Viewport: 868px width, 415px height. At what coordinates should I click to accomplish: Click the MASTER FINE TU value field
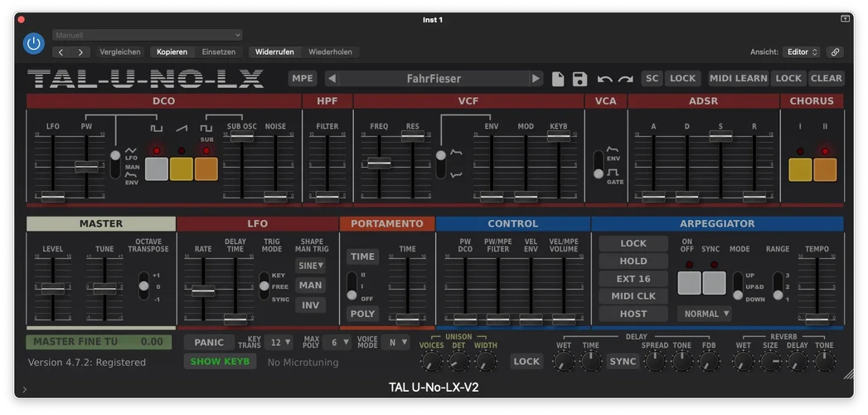(99, 342)
